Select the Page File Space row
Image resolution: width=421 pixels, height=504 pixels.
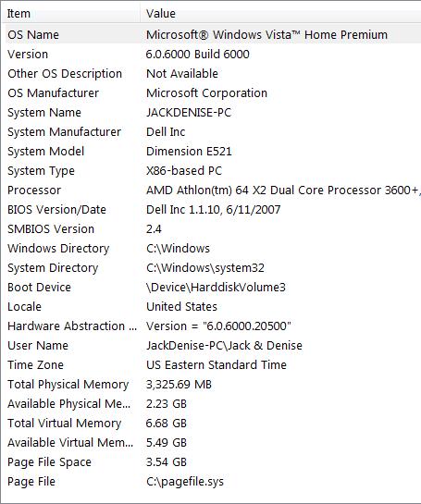(x=211, y=461)
